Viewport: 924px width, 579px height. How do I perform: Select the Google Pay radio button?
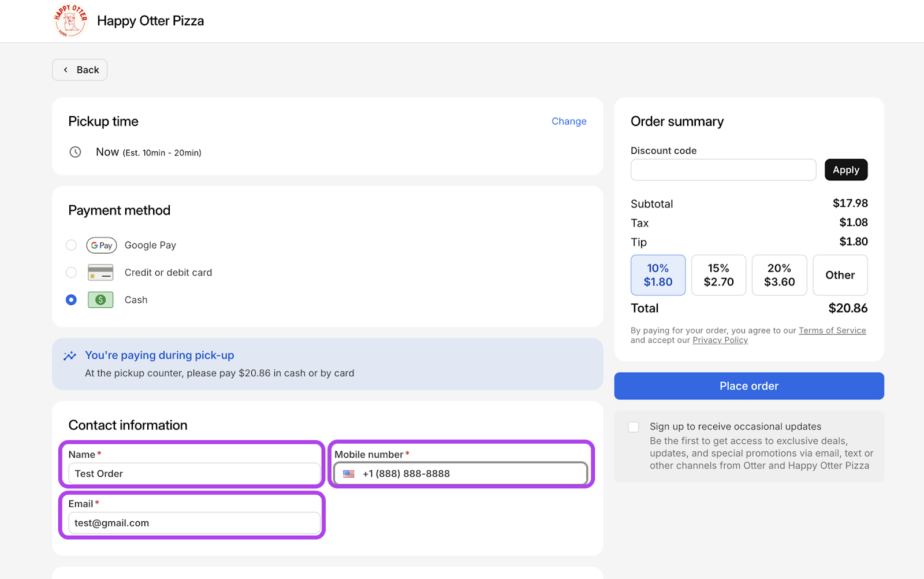tap(71, 245)
